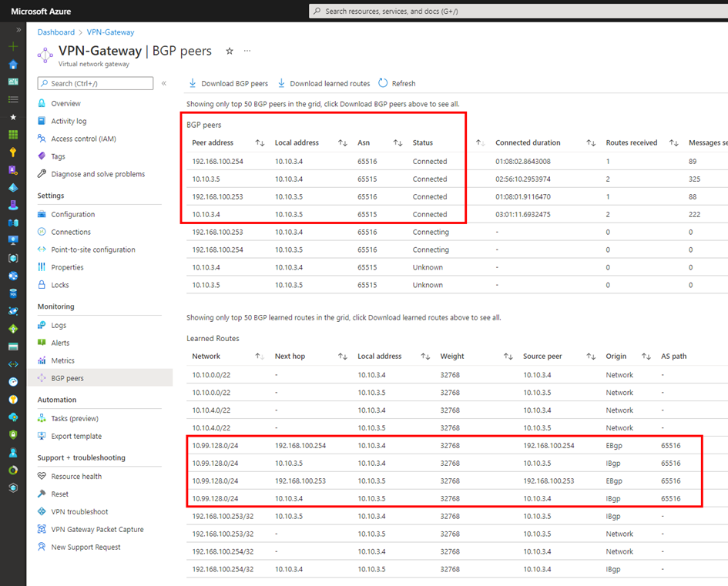Click the green plus Create resource icon

(x=13, y=46)
